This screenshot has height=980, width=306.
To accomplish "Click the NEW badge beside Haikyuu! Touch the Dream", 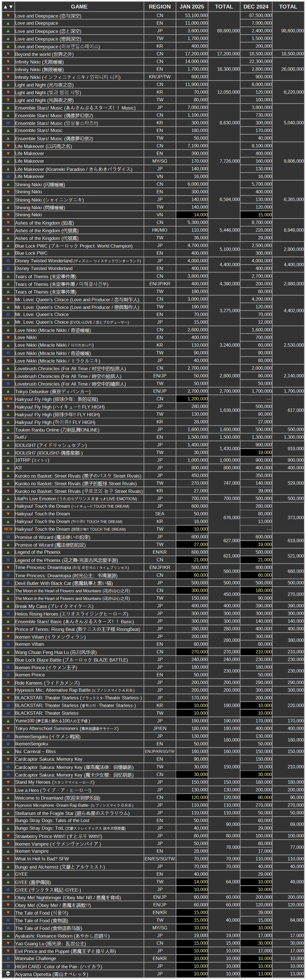I will 8,529.
